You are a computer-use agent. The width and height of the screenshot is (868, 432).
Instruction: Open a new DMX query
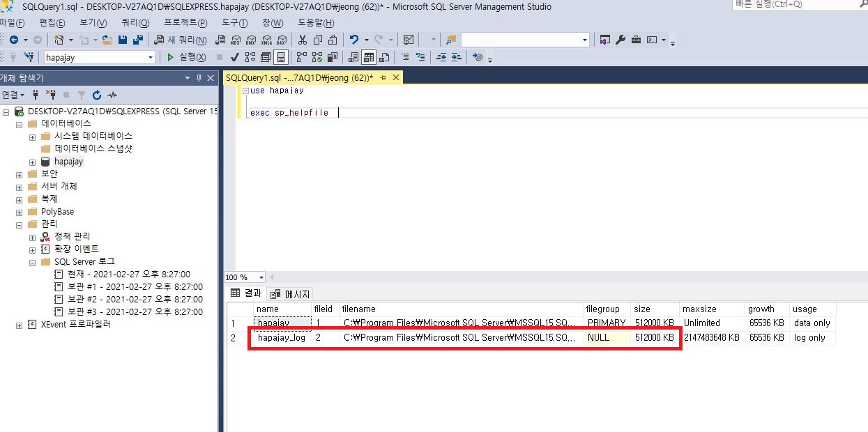click(250, 40)
